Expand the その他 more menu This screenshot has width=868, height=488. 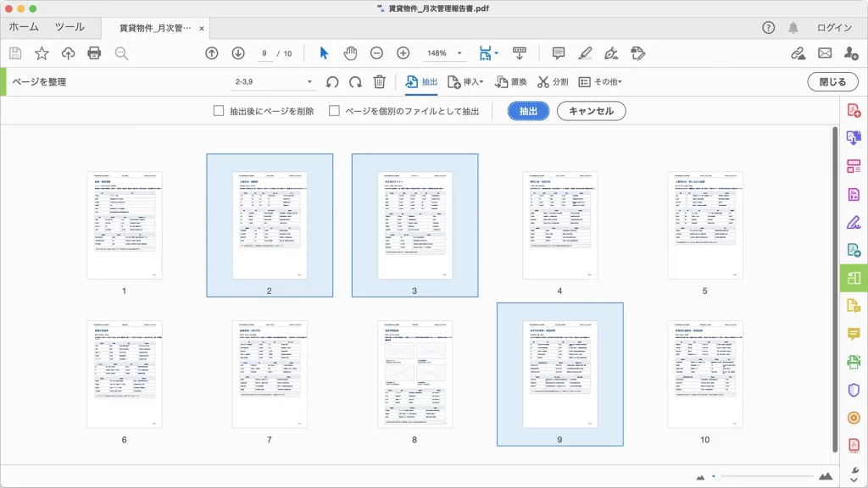pyautogui.click(x=600, y=82)
